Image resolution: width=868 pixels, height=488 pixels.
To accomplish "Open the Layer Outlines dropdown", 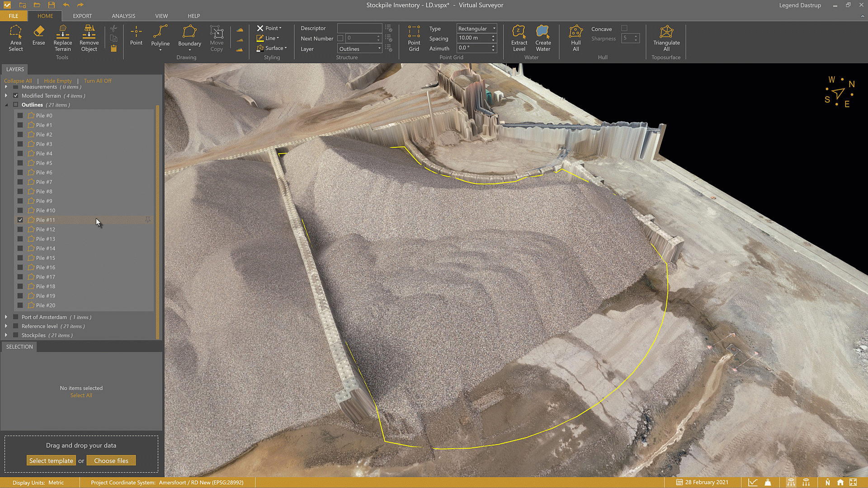I will pyautogui.click(x=360, y=49).
